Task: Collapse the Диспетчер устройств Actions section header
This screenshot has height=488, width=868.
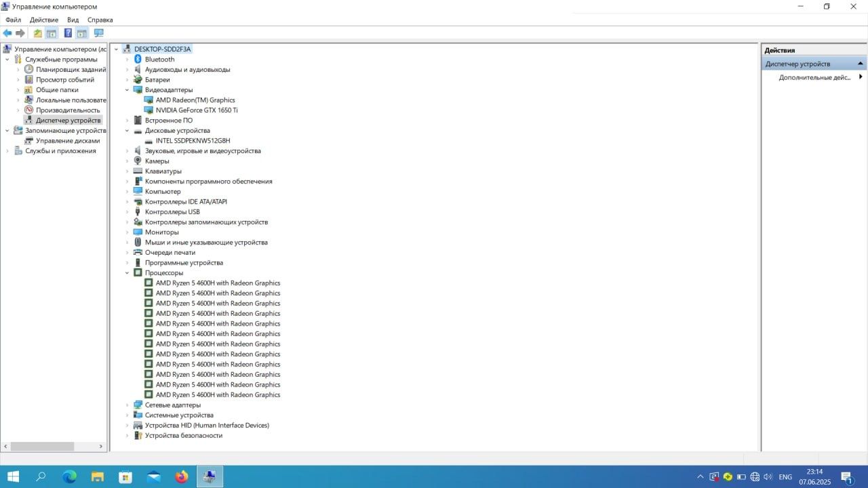Action: [x=861, y=64]
